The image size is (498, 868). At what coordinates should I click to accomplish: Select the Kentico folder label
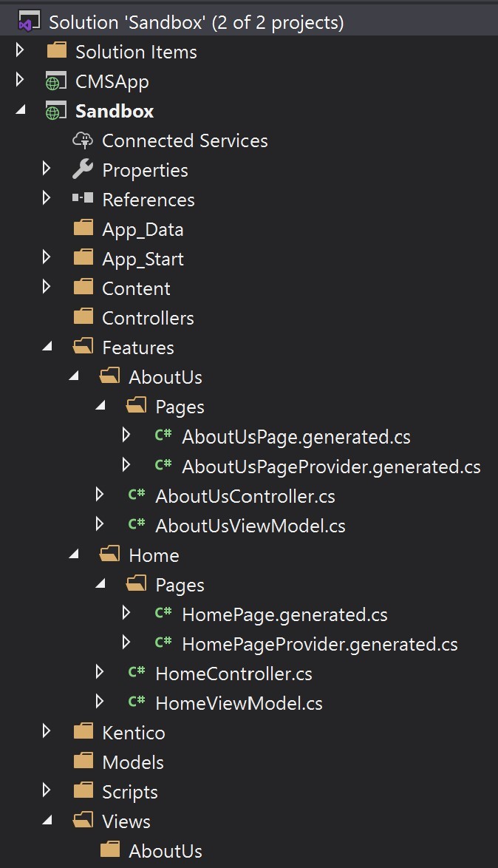[133, 733]
